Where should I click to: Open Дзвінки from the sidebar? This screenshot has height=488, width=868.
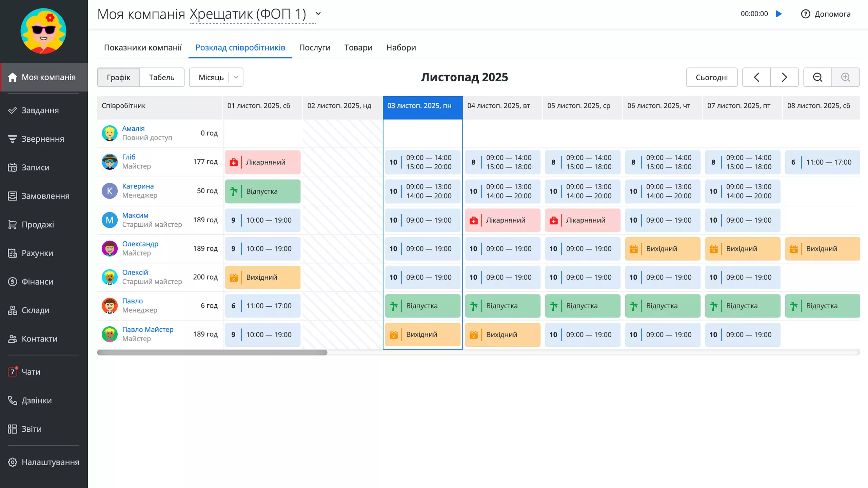coord(37,400)
